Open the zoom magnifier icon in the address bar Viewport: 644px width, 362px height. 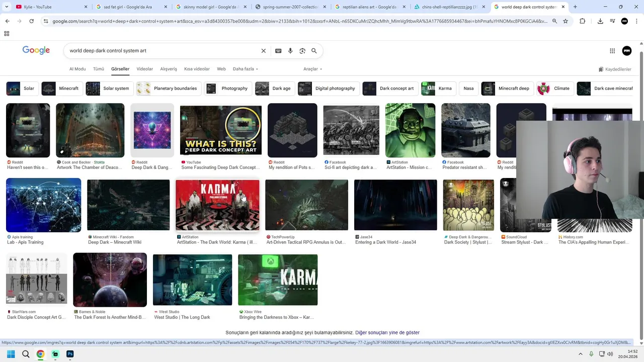click(554, 21)
